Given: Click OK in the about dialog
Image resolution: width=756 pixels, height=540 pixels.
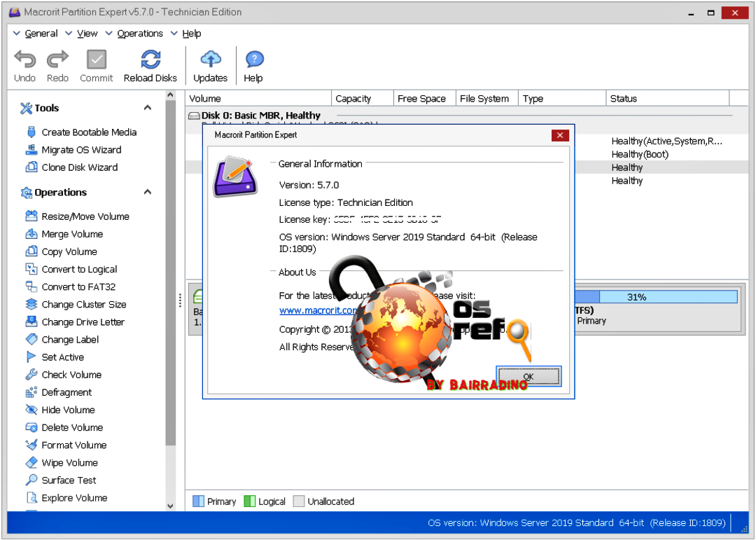Looking at the screenshot, I should (x=529, y=376).
